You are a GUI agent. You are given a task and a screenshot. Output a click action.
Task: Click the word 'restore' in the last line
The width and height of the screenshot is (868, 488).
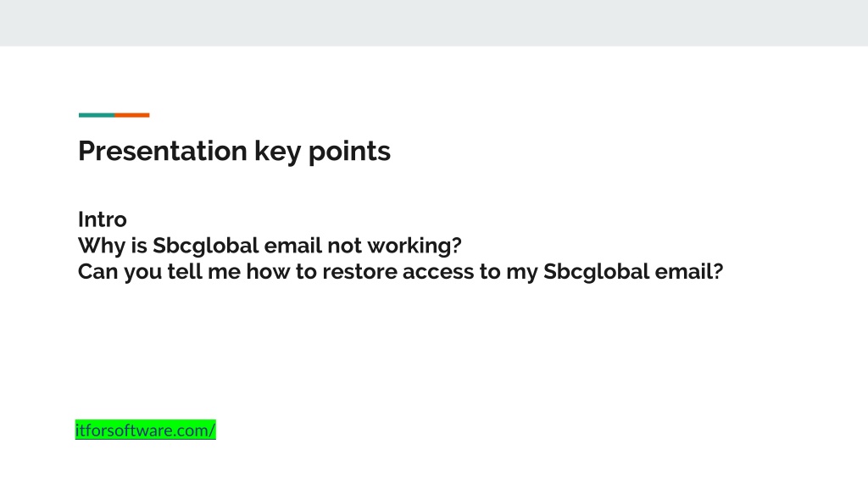(359, 272)
